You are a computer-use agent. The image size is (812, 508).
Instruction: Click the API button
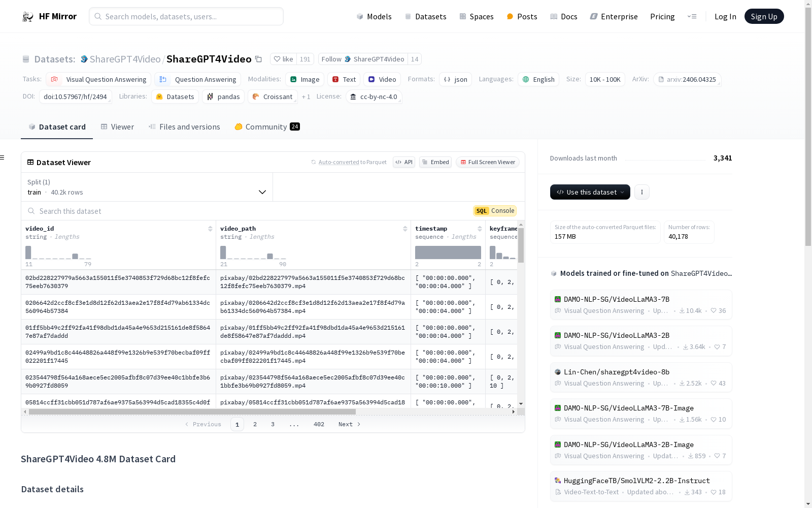(404, 162)
